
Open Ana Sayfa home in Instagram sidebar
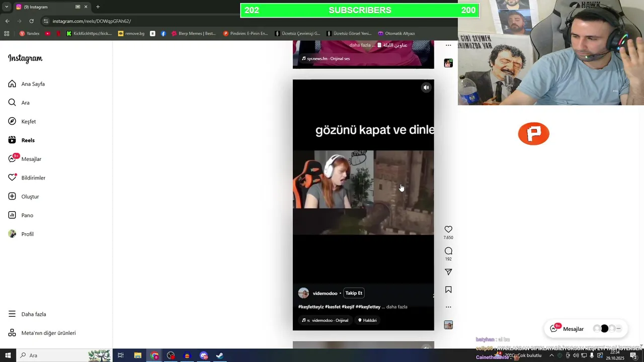pyautogui.click(x=27, y=84)
